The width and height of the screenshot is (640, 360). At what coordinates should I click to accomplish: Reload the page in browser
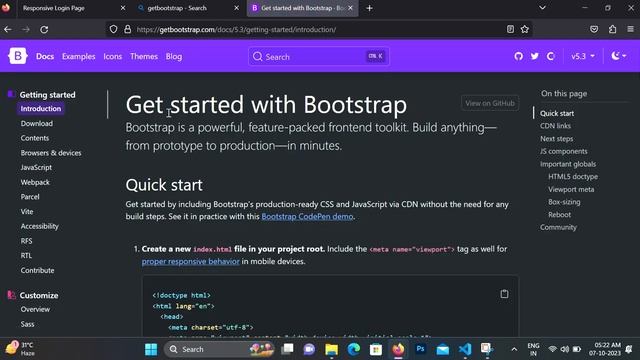coord(44,29)
